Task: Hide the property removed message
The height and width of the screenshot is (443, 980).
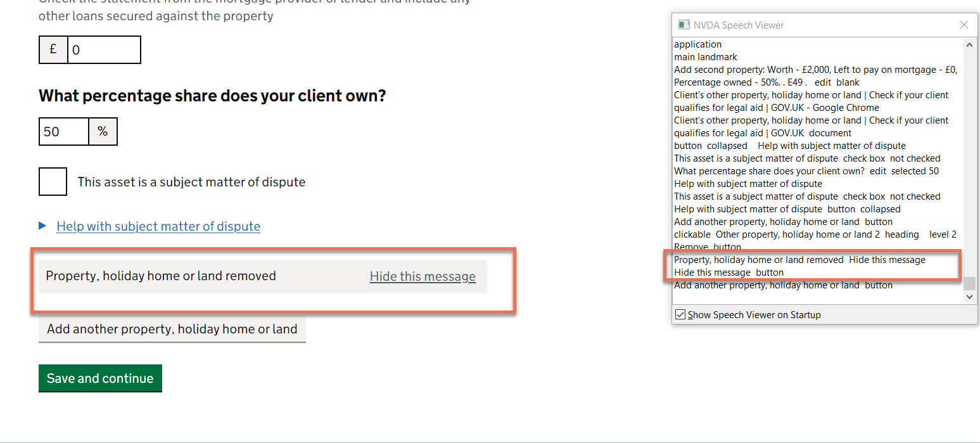Action: click(x=423, y=276)
